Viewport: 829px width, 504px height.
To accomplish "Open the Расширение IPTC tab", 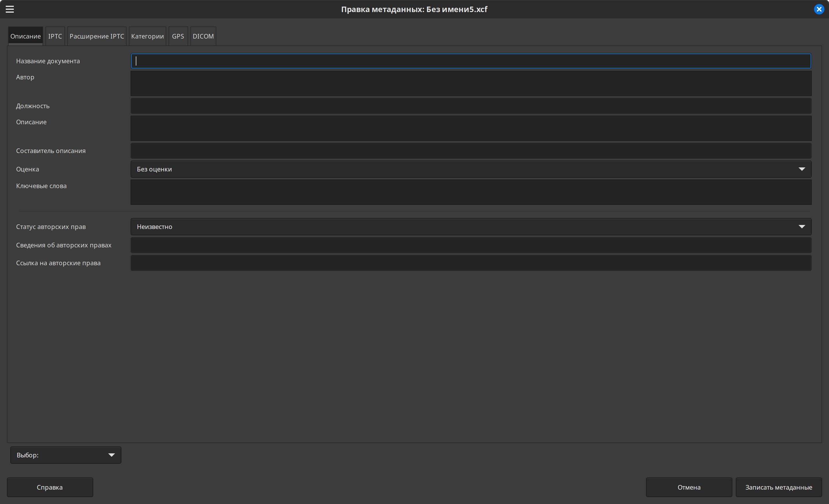I will tap(97, 36).
